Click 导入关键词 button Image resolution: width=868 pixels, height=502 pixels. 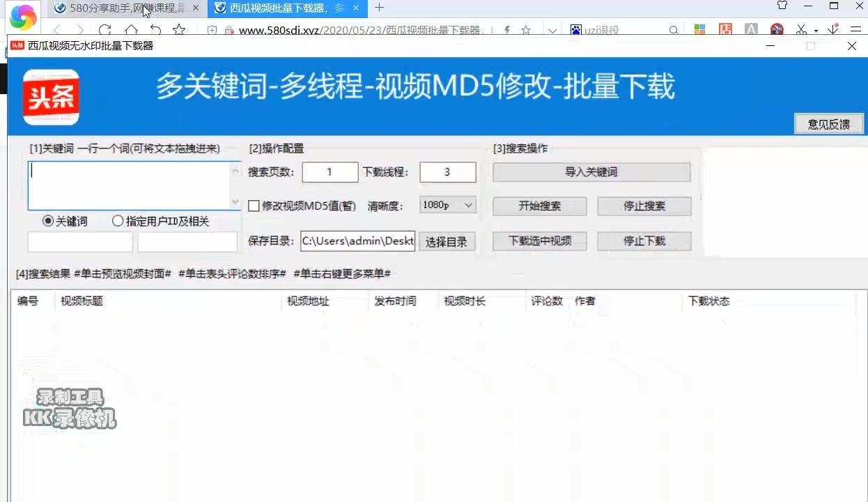pos(591,172)
